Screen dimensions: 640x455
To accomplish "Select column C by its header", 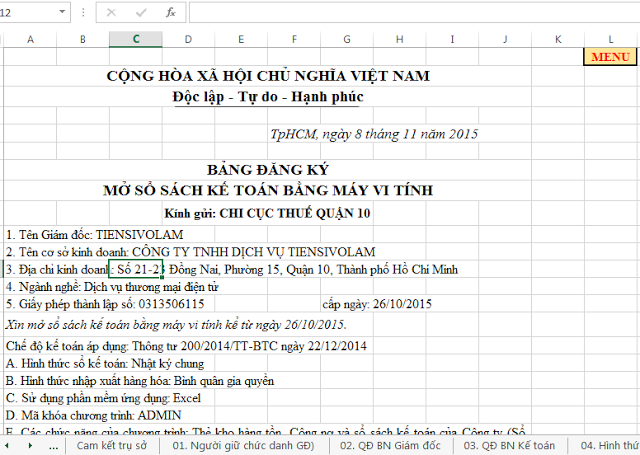I will point(134,38).
